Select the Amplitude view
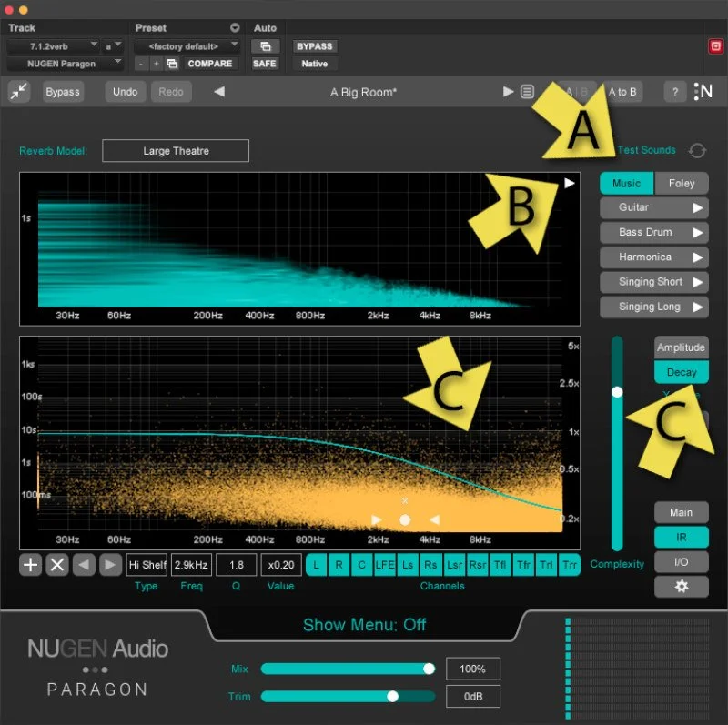728x725 pixels. [681, 347]
